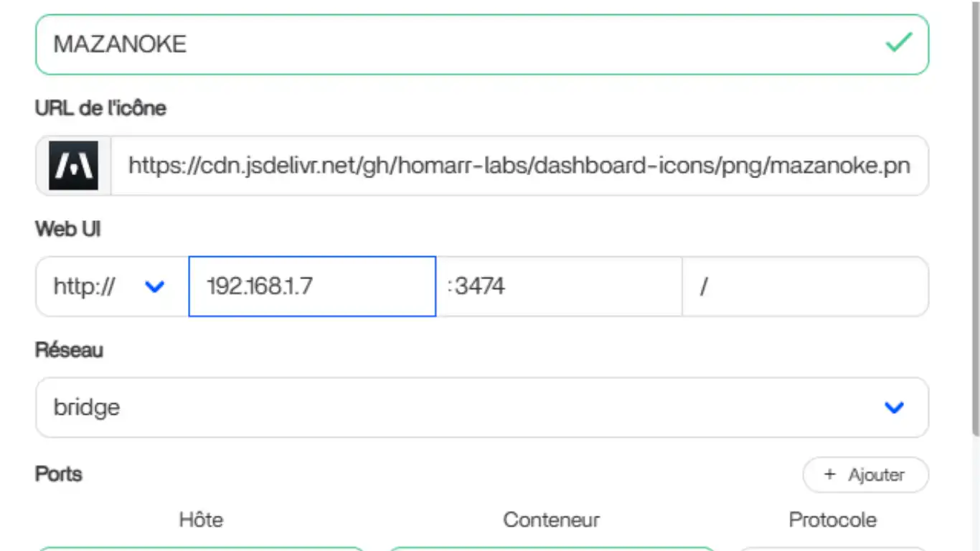The width and height of the screenshot is (980, 551).
Task: Click the Mazanoke icon preview thumbnail
Action: click(74, 166)
